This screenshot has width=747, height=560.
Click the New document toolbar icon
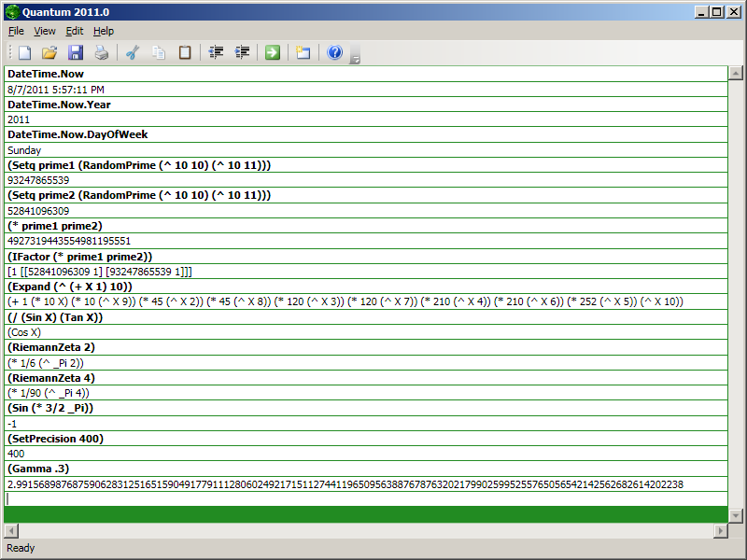point(25,52)
